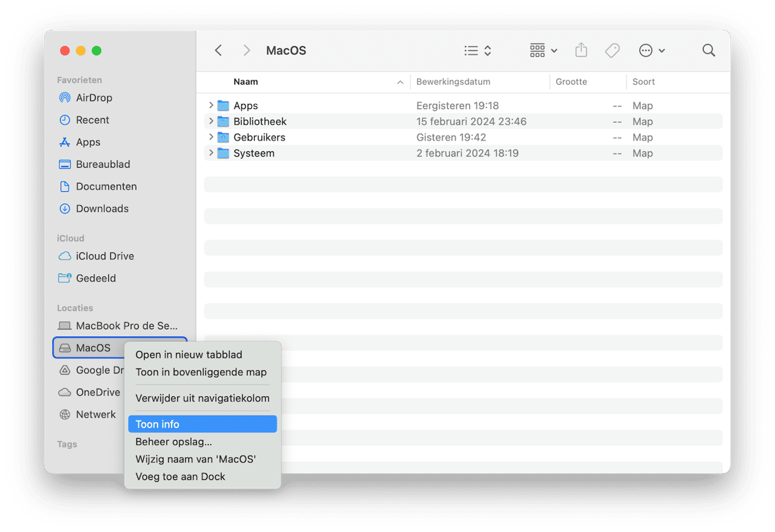775x532 pixels.
Task: Open the list view switcher in toolbar
Action: 478,50
